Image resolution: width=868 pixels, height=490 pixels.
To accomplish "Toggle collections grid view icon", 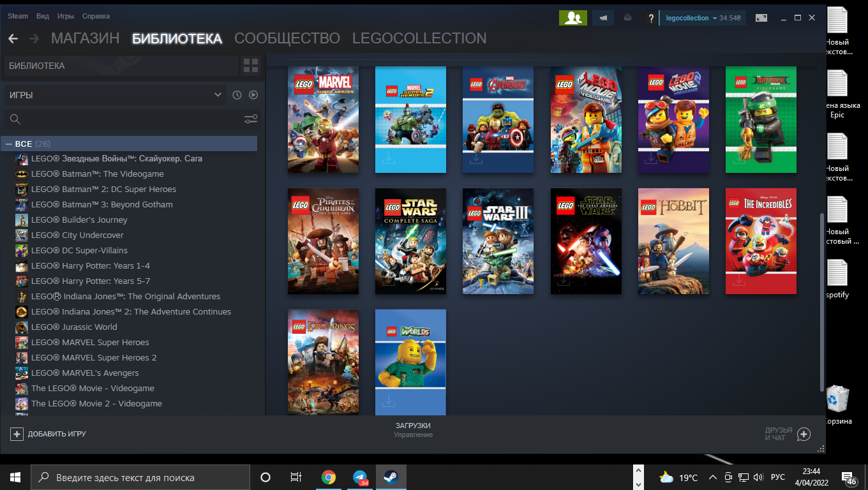I will pyautogui.click(x=251, y=65).
